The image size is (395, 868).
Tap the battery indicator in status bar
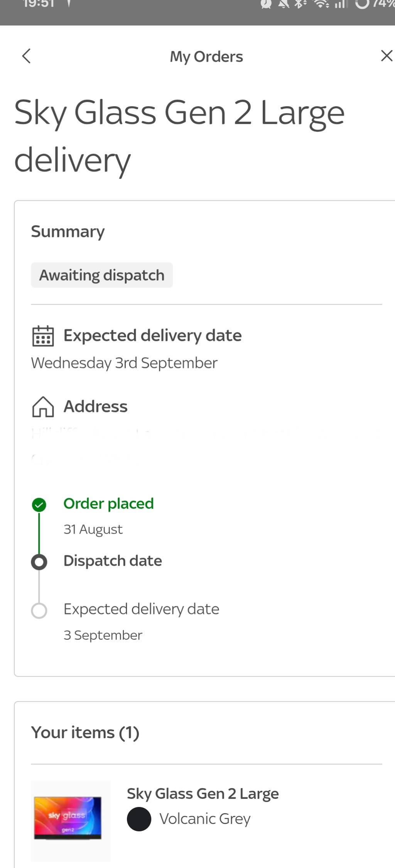coord(362,4)
